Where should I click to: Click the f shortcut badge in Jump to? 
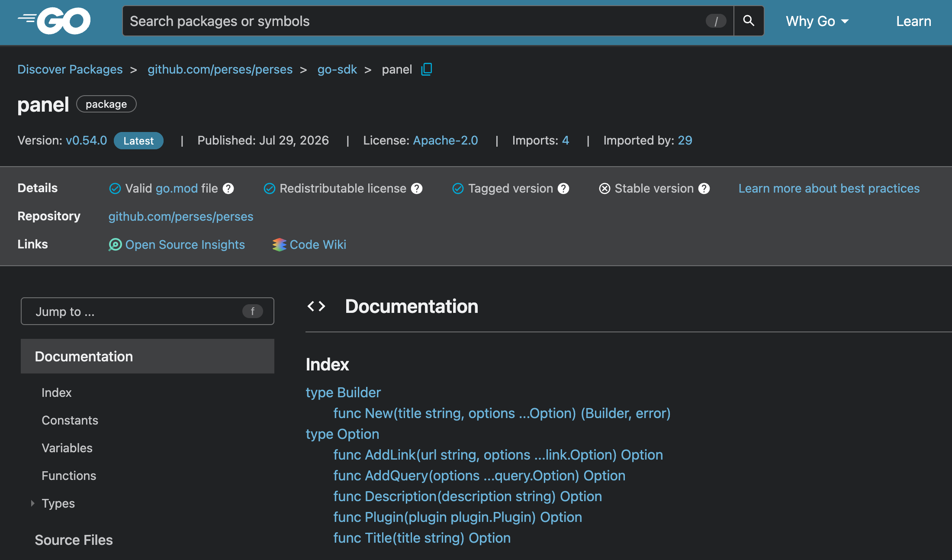[253, 311]
